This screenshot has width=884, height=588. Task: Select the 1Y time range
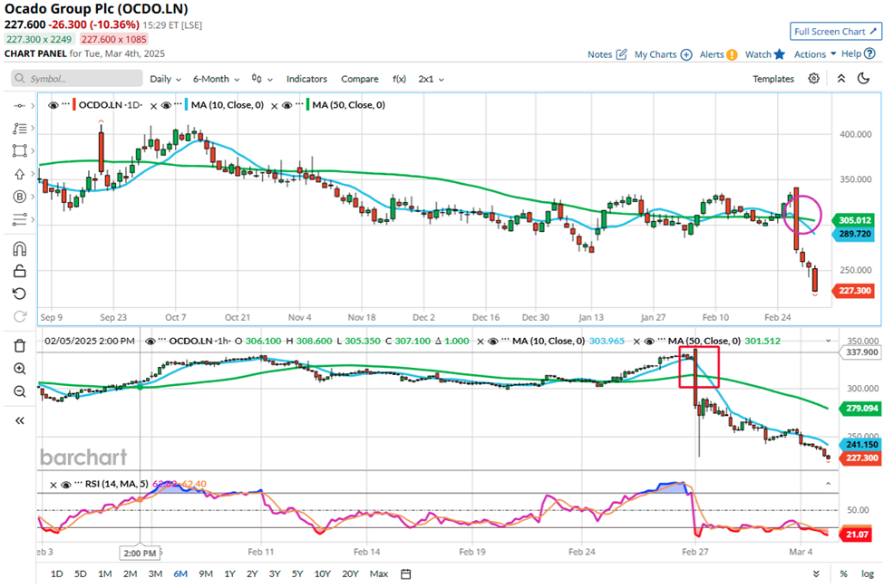(x=229, y=574)
